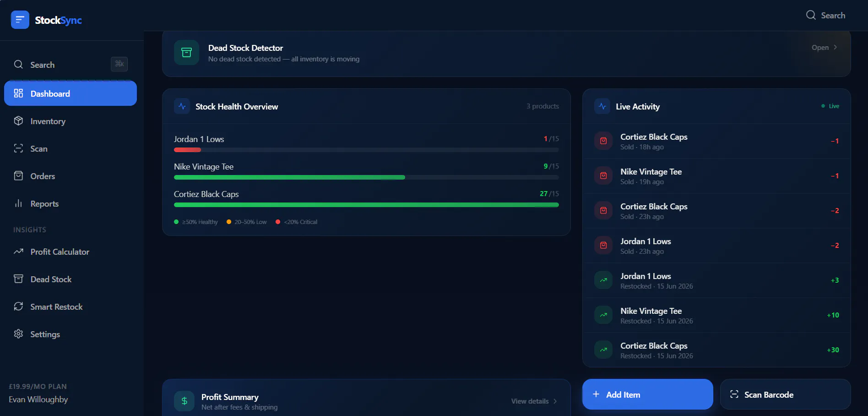
Task: Click the Jordan 1 Lows sold 23h ago icon
Action: tap(603, 246)
